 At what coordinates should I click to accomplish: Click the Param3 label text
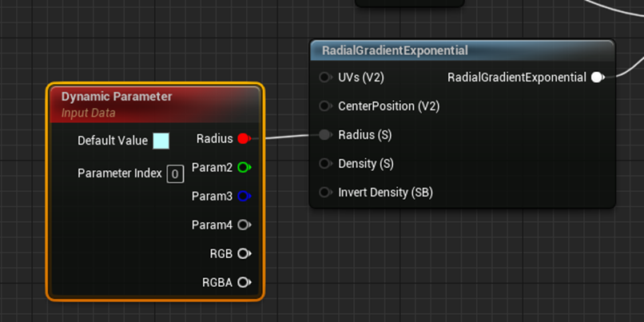pos(212,197)
